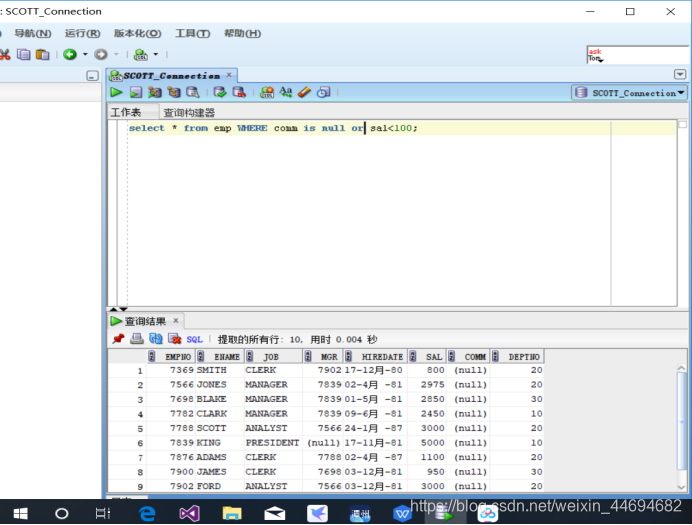Open the 版本化(O) menu
Viewport: 692px width, 525px height.
click(x=138, y=34)
